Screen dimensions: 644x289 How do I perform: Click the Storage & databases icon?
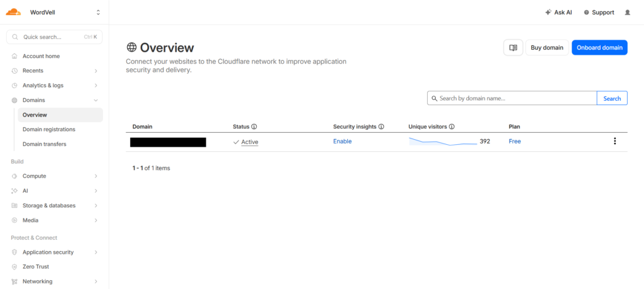click(x=14, y=205)
